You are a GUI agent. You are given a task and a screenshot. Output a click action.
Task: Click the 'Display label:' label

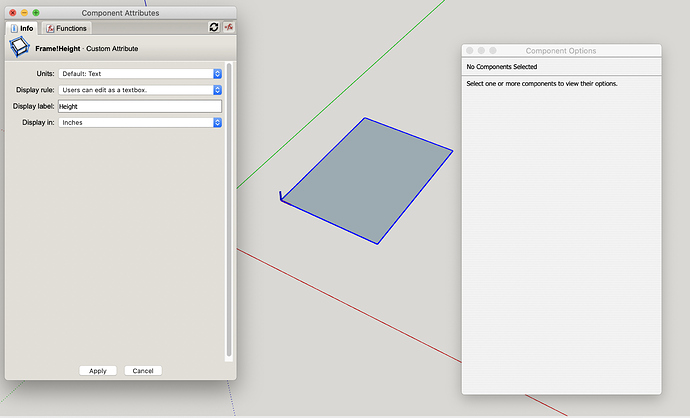coord(33,106)
